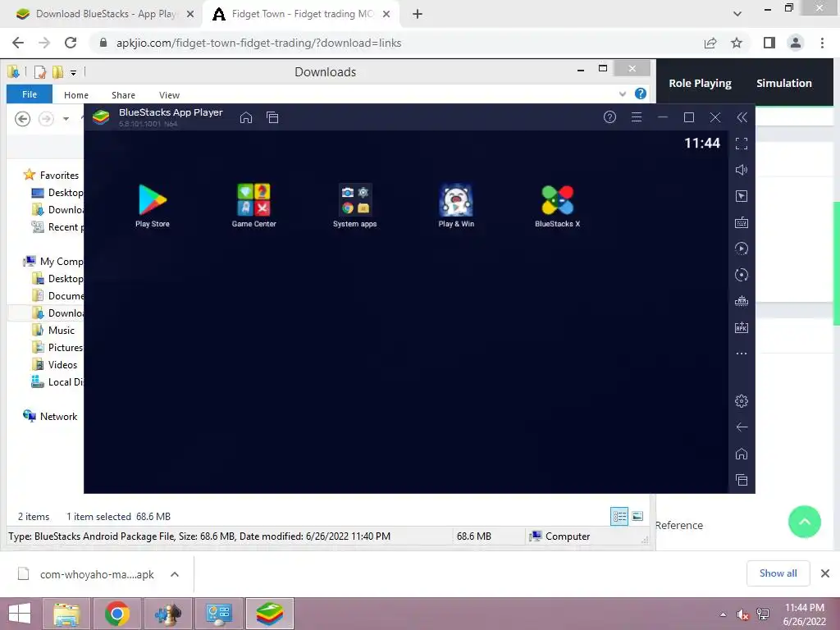Open the Role Playing category link
Image resolution: width=840 pixels, height=630 pixels.
pyautogui.click(x=701, y=83)
